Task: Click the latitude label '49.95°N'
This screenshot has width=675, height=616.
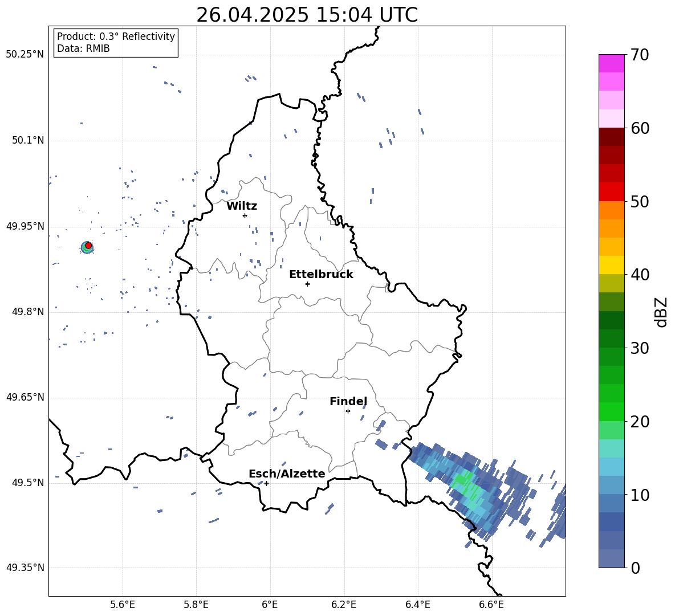Action: [x=25, y=226]
